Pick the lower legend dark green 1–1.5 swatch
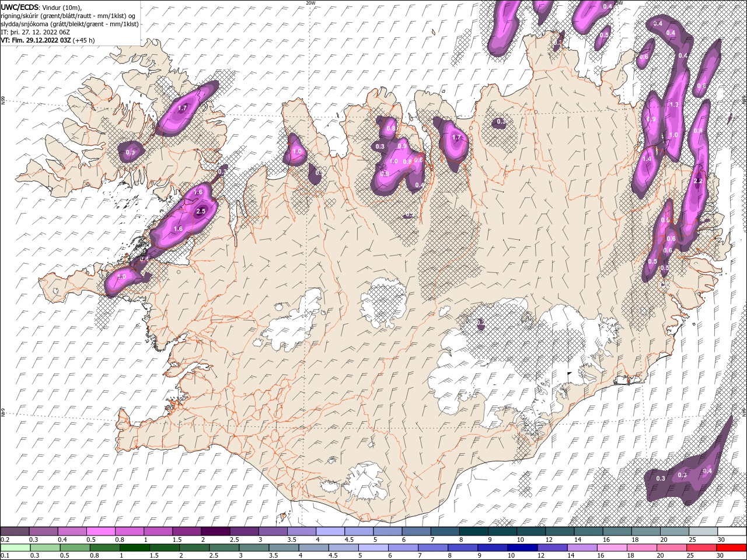 [134, 548]
